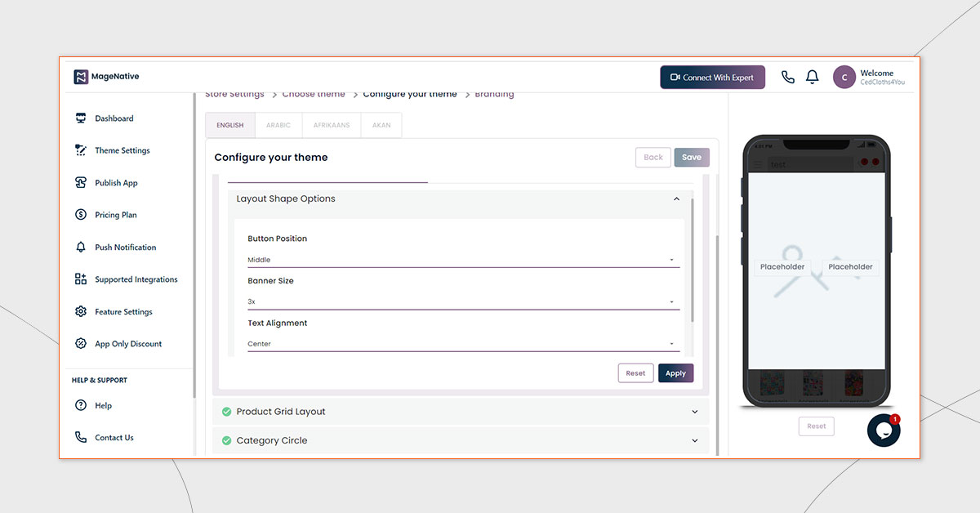Click the Dashboard monitor icon
The height and width of the screenshot is (513, 980).
81,118
